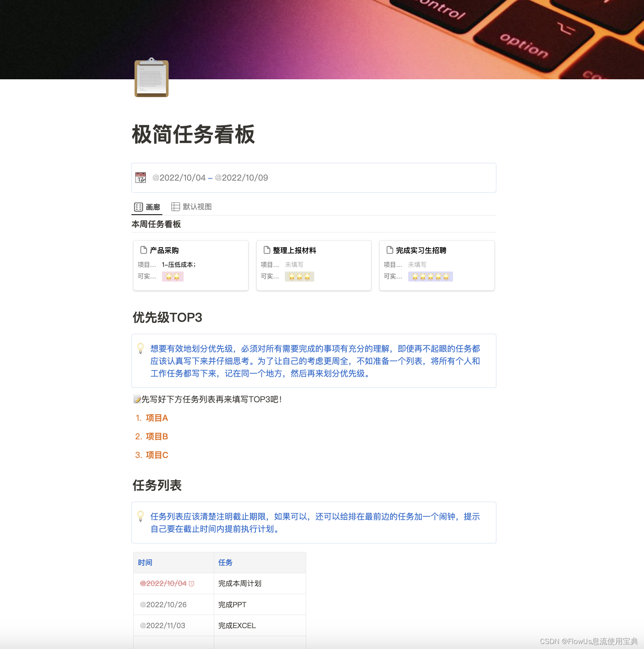Viewport: 644px width, 649px height.
Task: Click the start date @2022/10/04 mention
Action: (179, 178)
